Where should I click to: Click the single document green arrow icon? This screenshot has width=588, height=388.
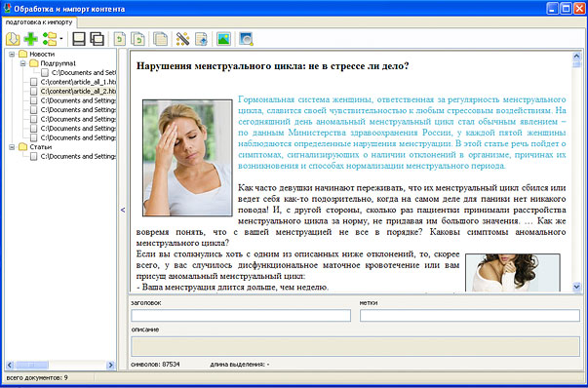point(120,39)
